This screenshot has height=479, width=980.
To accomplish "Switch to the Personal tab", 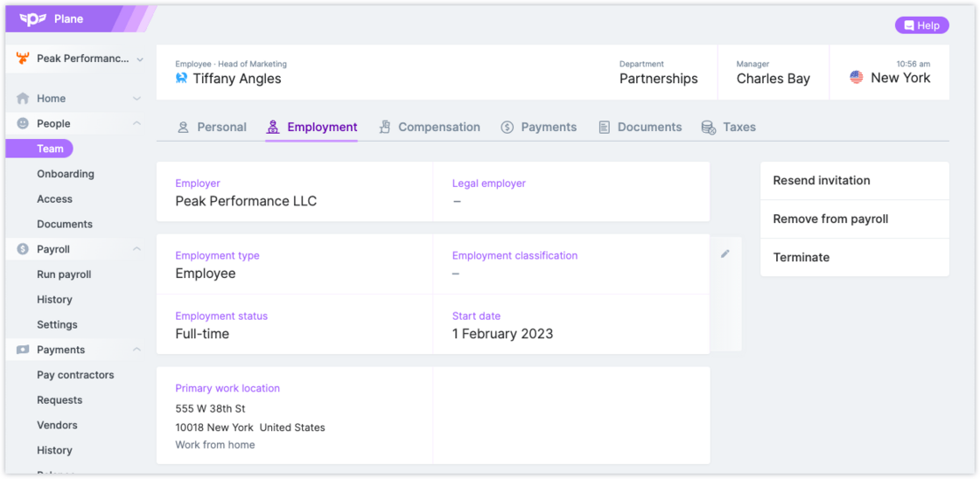I will [212, 128].
